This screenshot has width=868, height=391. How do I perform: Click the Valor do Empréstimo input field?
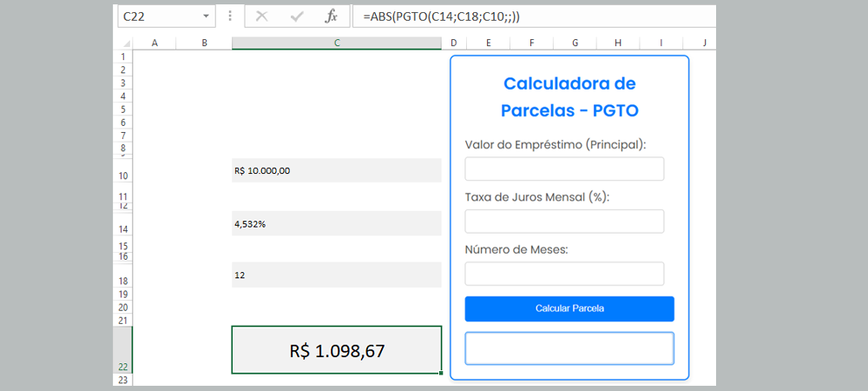564,169
